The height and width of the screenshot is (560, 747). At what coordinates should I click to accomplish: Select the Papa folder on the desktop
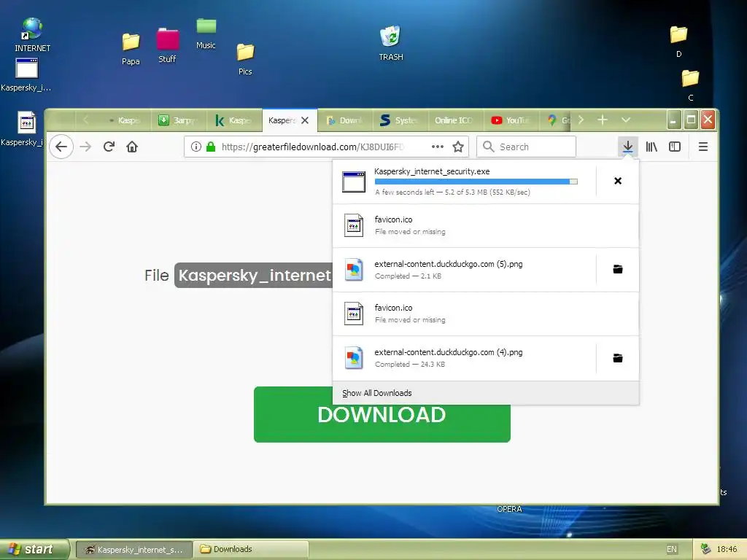[131, 49]
